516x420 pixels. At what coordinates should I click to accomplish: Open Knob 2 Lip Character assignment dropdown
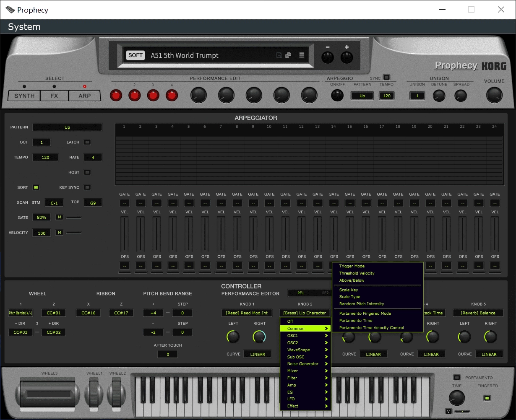click(305, 313)
